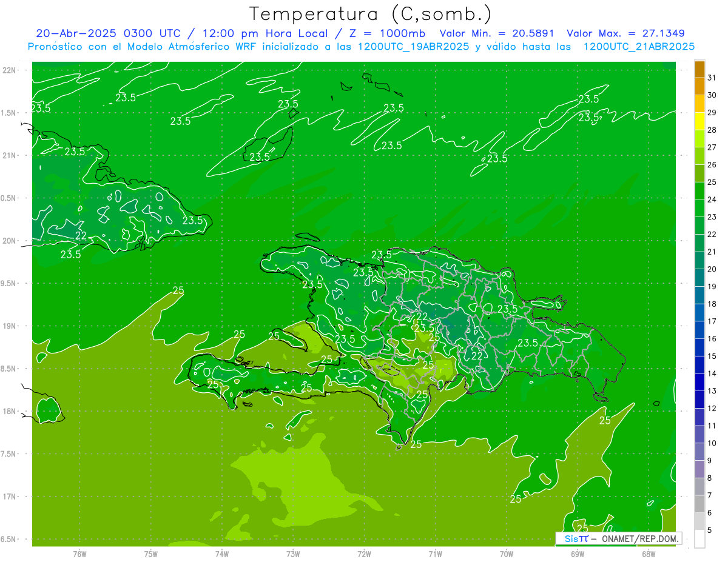Click the legend band between 24 and 25
Screen dimensions: 728x562
(699, 191)
